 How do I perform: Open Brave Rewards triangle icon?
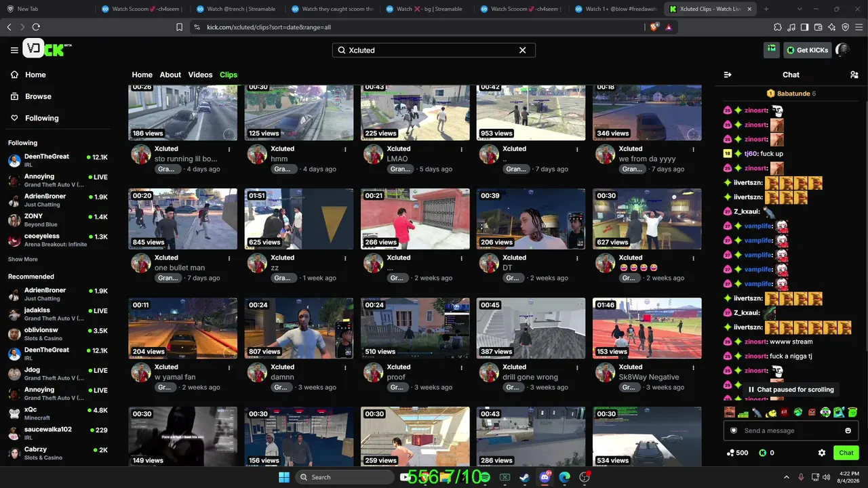click(x=669, y=27)
